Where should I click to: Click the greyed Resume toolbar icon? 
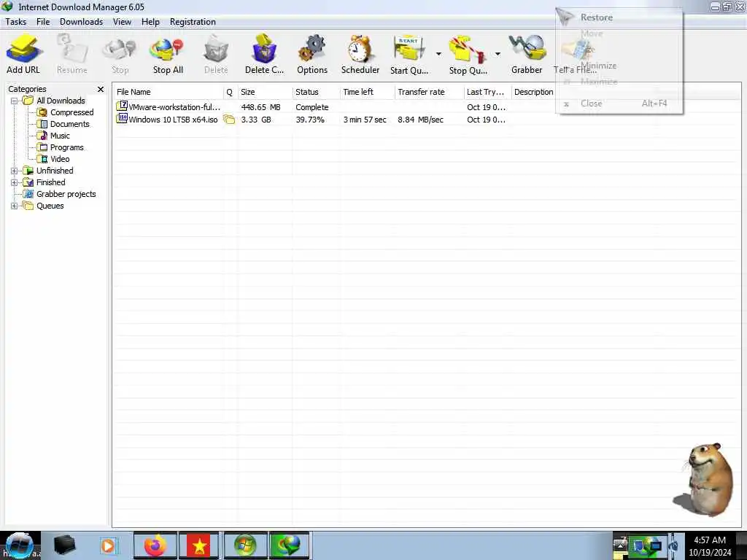click(72, 49)
